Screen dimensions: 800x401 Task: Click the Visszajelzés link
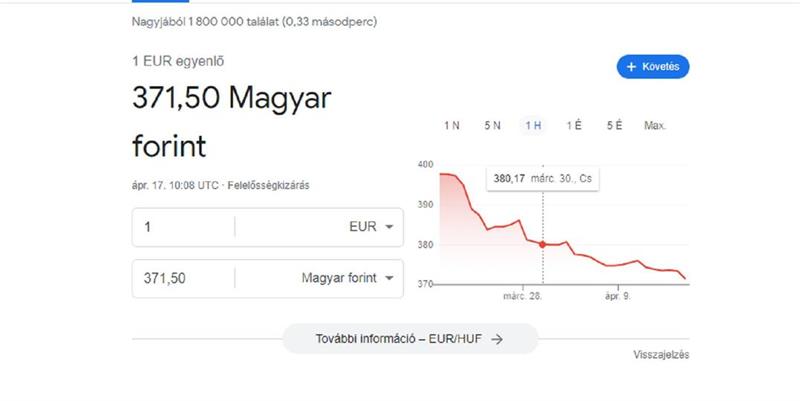click(661, 355)
